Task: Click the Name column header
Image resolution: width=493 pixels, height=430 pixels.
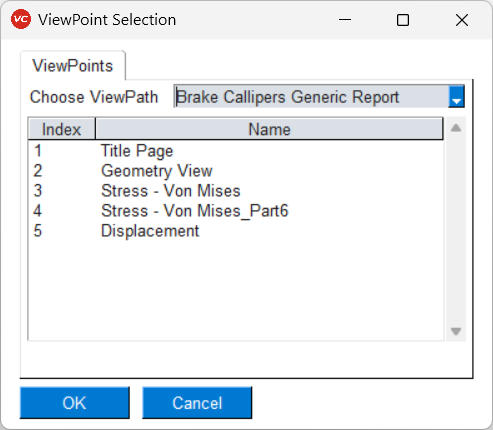Action: tap(269, 129)
